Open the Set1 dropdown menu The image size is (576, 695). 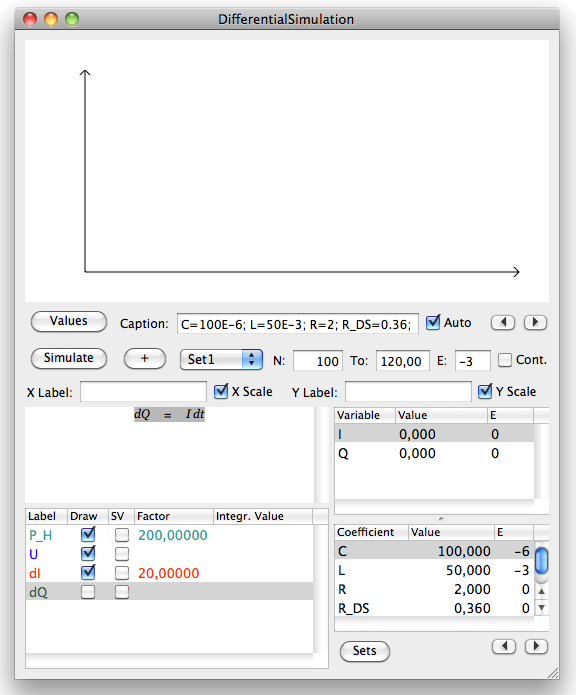(x=221, y=359)
